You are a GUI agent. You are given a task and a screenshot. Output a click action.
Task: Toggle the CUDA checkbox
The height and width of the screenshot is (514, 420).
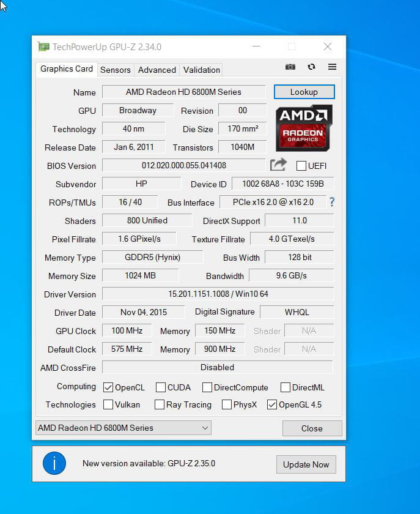tap(161, 387)
